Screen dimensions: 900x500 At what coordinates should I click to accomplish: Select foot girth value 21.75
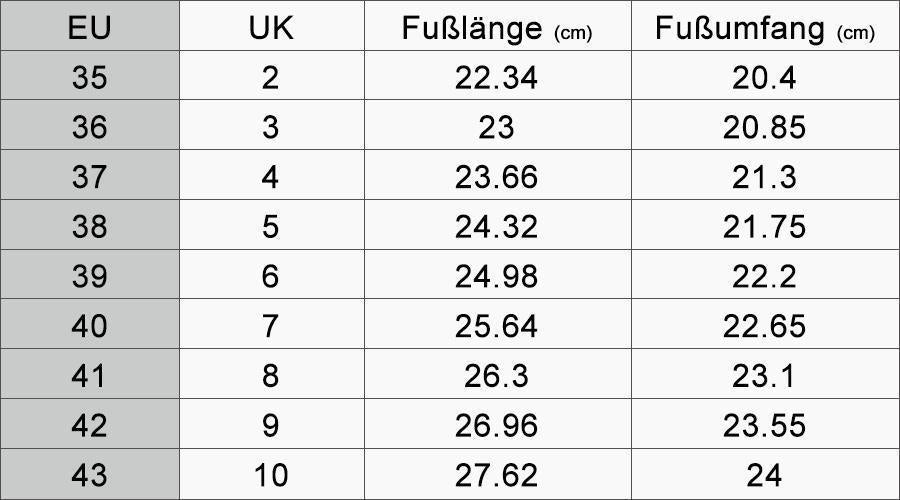pos(764,227)
